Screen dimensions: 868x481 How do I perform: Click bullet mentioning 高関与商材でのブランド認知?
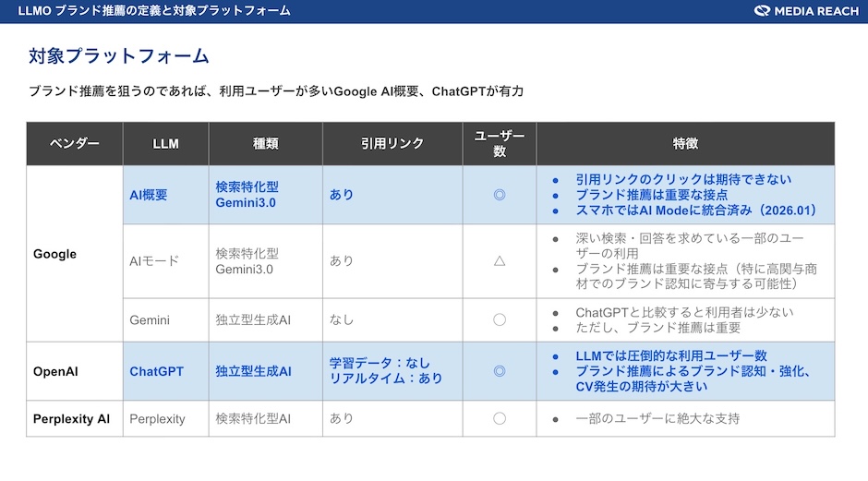pyautogui.click(x=696, y=276)
